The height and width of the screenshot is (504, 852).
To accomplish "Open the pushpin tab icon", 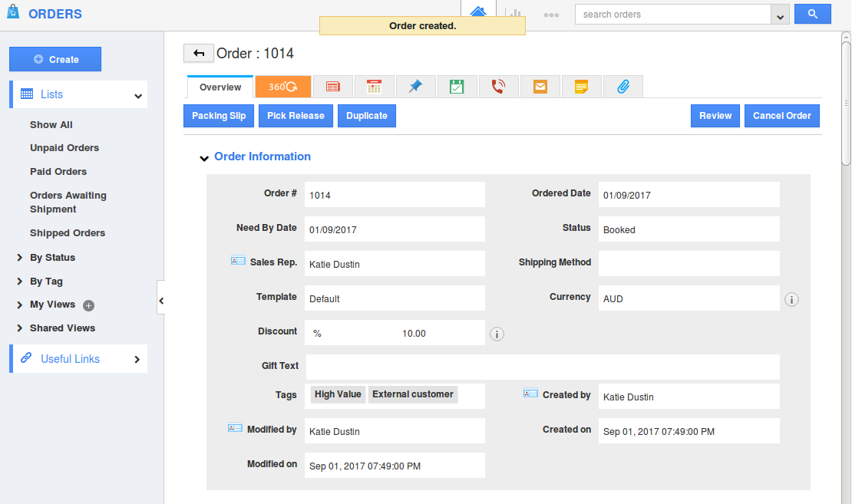I will tap(415, 87).
